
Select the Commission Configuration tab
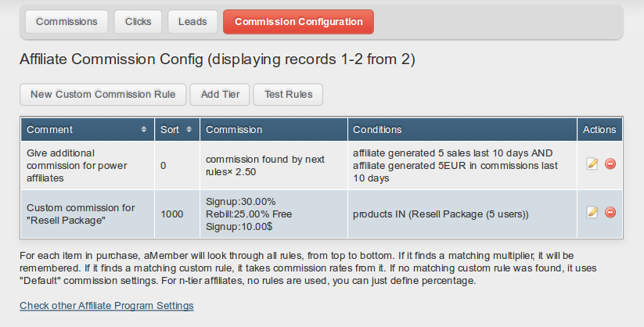click(298, 22)
